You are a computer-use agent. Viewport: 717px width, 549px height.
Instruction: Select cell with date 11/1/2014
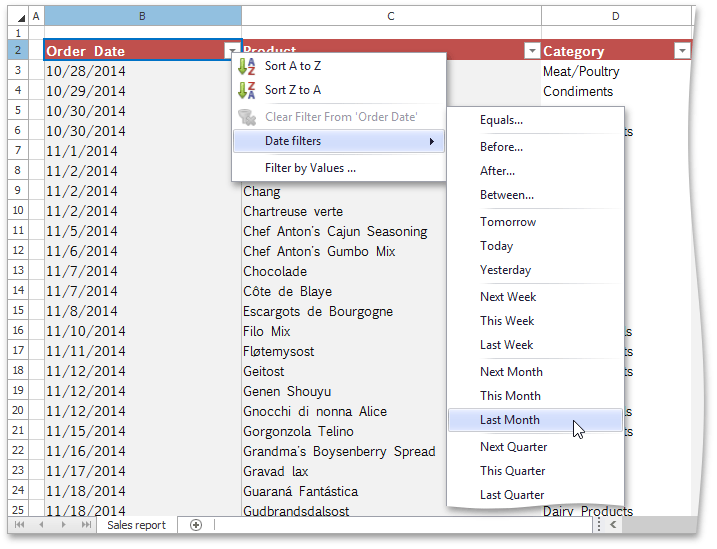coord(143,151)
